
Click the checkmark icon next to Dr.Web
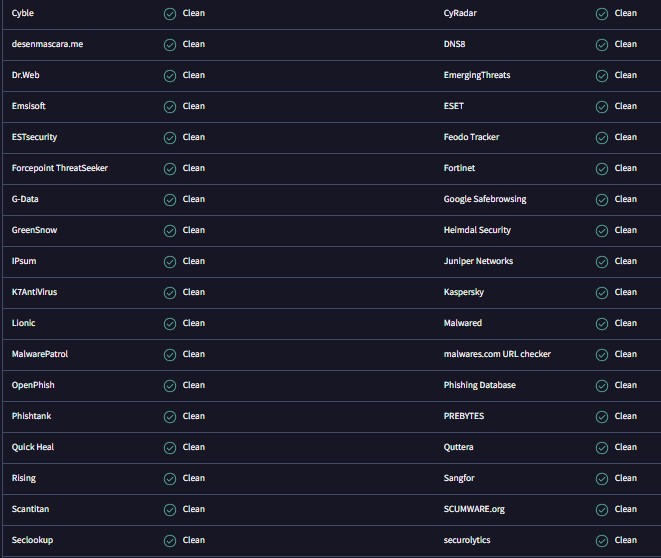(170, 76)
